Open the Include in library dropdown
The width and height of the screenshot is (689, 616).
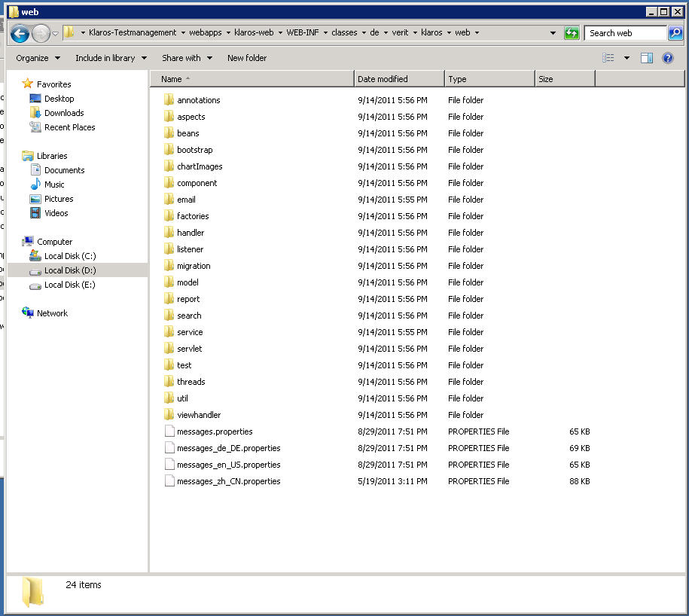pyautogui.click(x=111, y=58)
